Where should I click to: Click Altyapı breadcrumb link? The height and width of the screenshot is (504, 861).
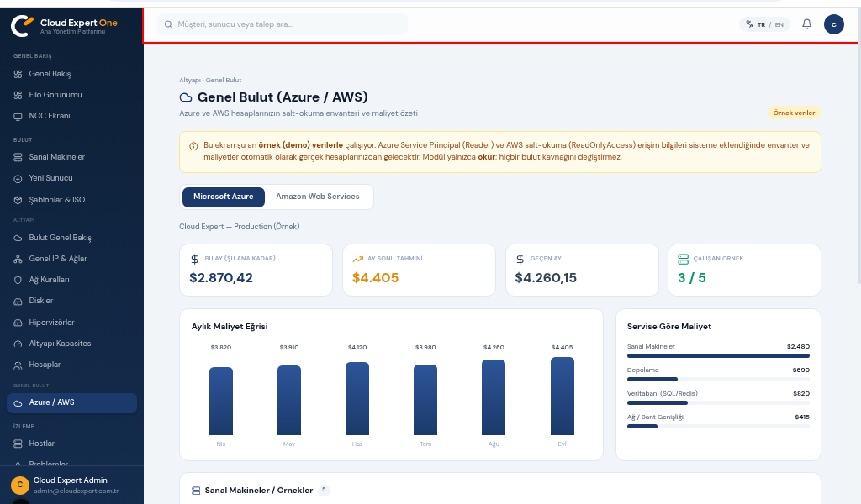[x=190, y=80]
